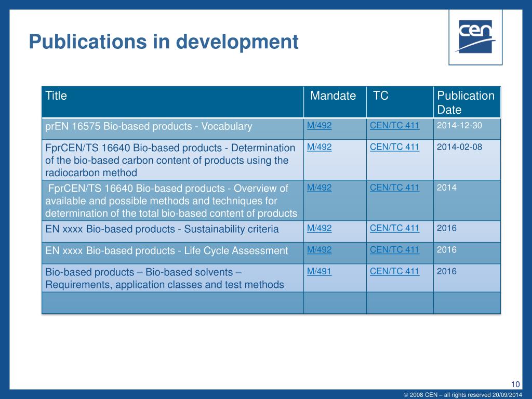Open M/492 link in Sustainability criteria row
The width and height of the screenshot is (532, 399).
[x=320, y=228]
